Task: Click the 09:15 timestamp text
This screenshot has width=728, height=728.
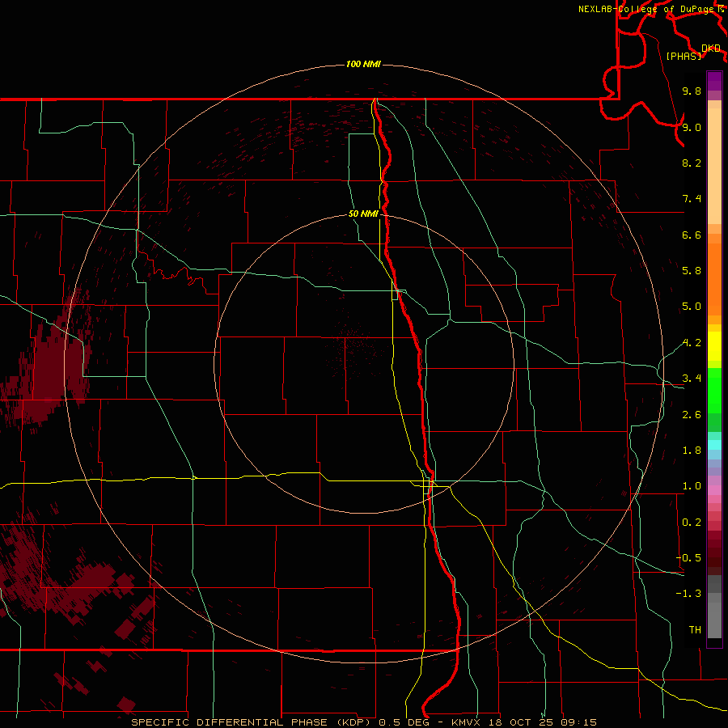Action: pyautogui.click(x=578, y=722)
